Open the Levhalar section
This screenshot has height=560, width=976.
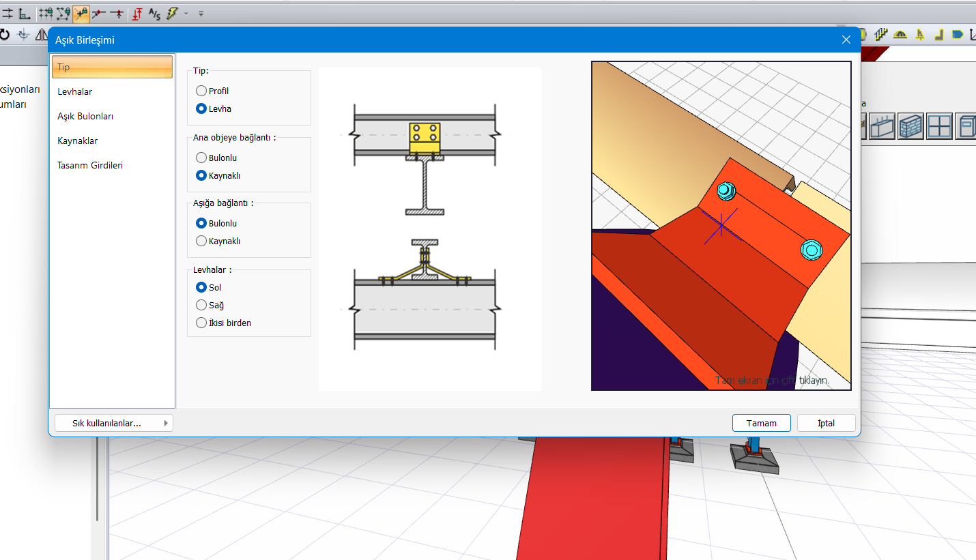[x=75, y=91]
